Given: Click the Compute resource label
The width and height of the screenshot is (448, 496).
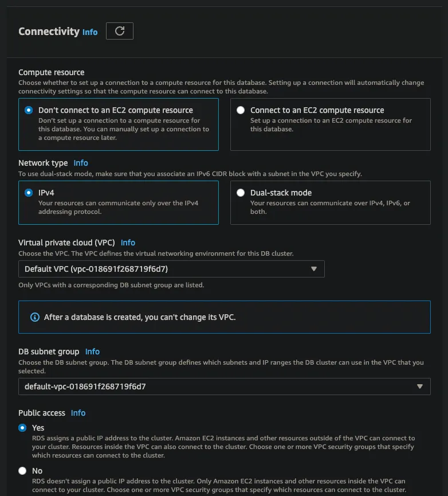Looking at the screenshot, I should [52, 72].
